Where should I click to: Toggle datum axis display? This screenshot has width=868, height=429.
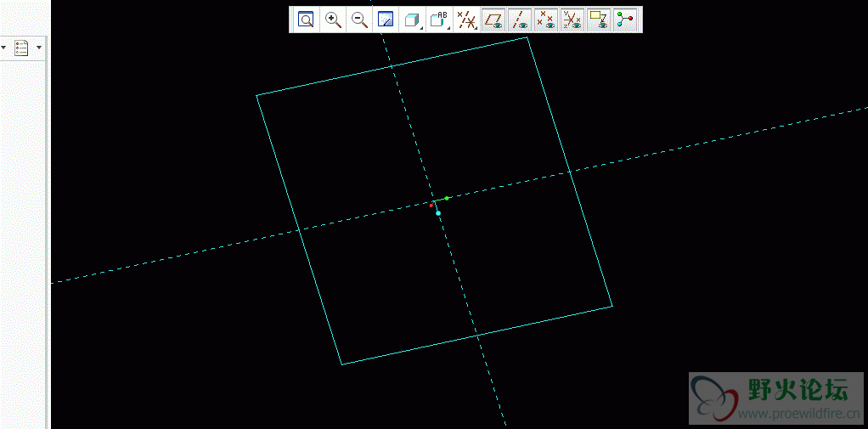pyautogui.click(x=520, y=20)
